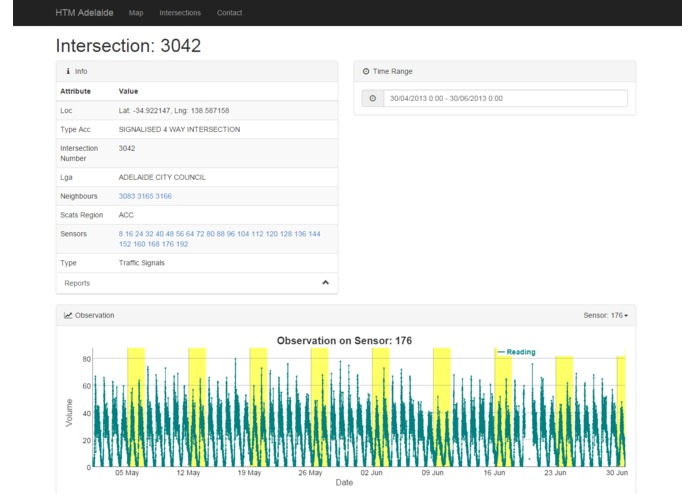Select sensor 16 link
The height and width of the screenshot is (494, 695).
(x=129, y=234)
